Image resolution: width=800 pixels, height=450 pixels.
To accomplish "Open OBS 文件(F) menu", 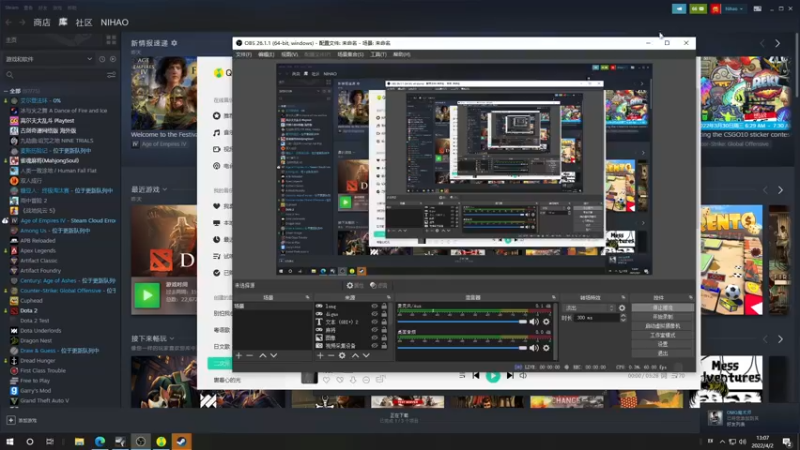I will pos(243,54).
